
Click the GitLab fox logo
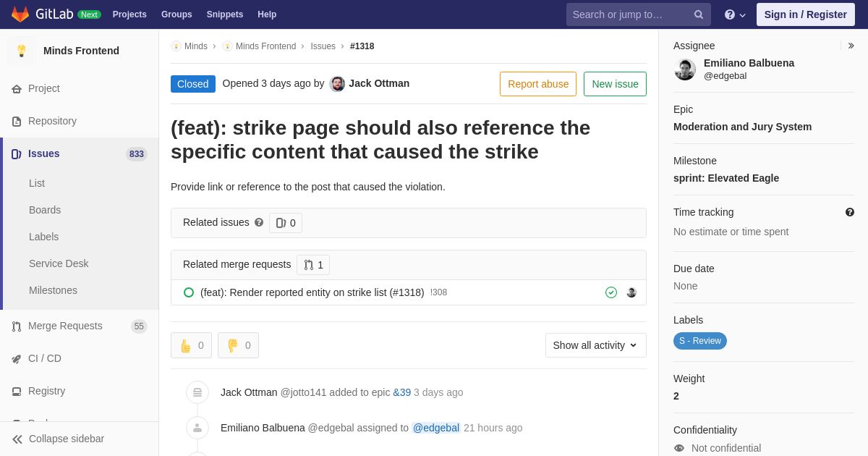tap(20, 14)
